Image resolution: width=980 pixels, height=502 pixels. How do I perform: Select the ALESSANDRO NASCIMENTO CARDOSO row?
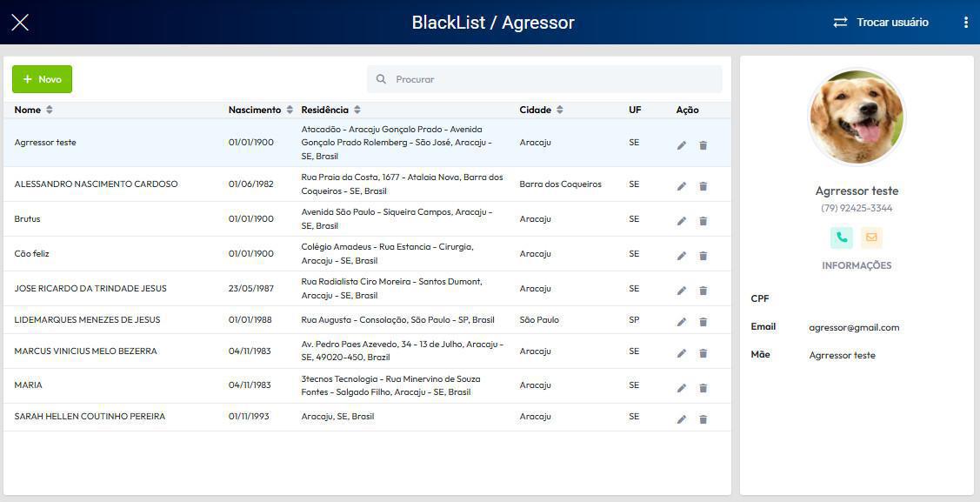[x=367, y=184]
